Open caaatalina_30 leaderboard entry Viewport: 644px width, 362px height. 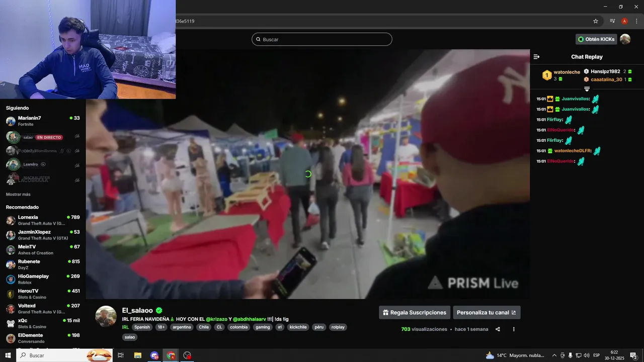607,79
